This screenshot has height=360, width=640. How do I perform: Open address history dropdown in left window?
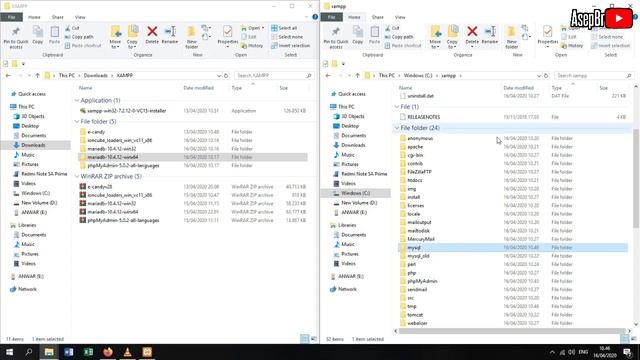[219, 76]
